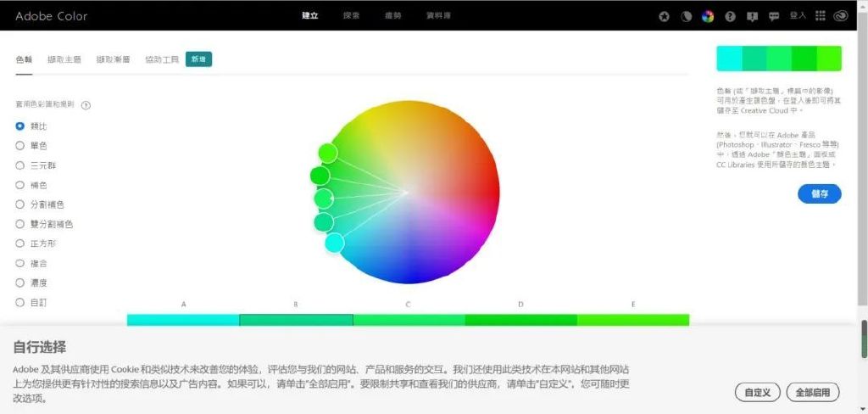The height and width of the screenshot is (414, 868).
Task: Click the feedback exclamation bubble icon
Action: point(752,17)
